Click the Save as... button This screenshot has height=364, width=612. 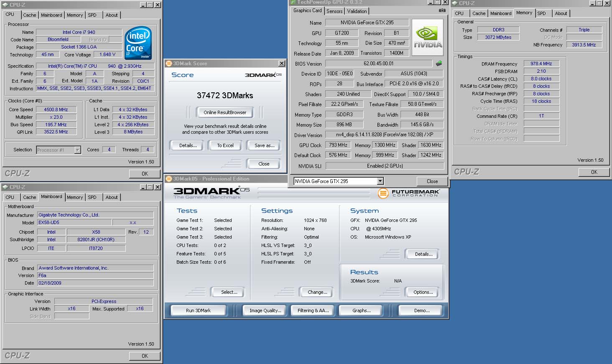point(265,145)
